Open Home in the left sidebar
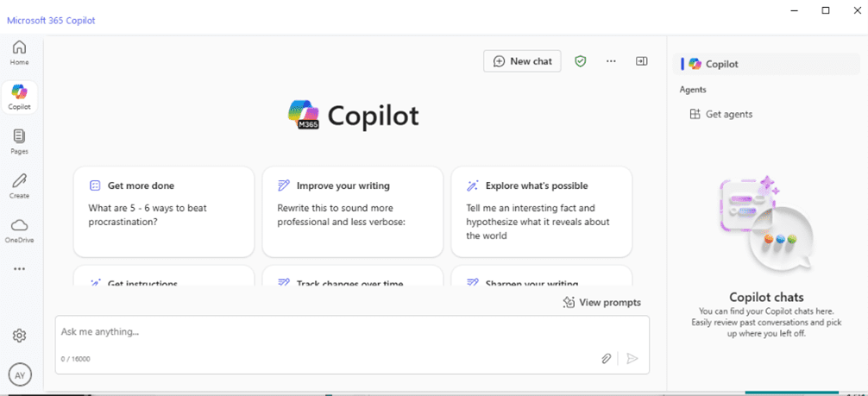 pos(19,52)
